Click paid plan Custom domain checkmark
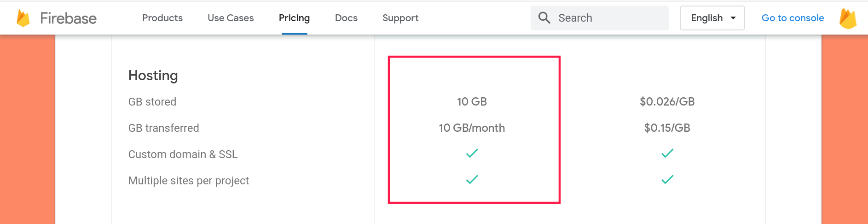Image resolution: width=868 pixels, height=224 pixels. click(x=667, y=153)
